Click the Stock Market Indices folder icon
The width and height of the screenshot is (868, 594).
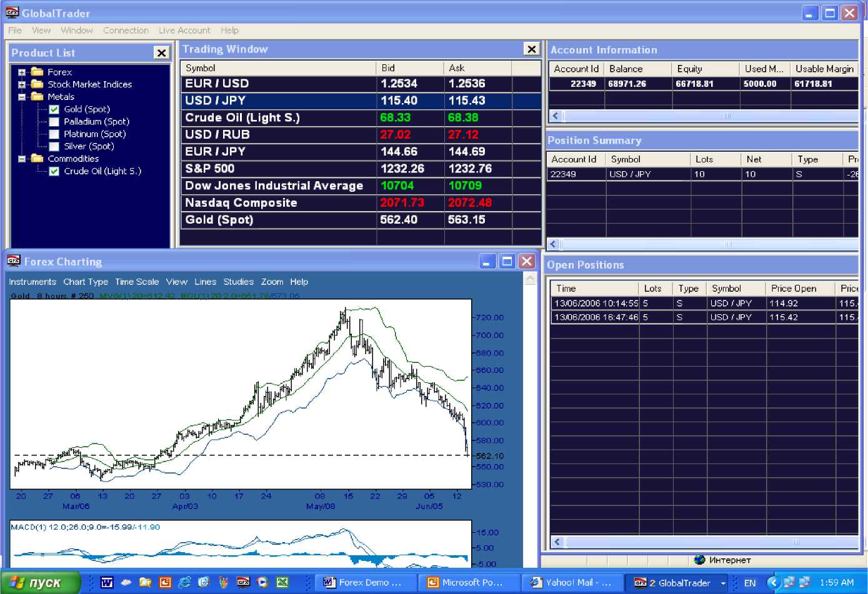coord(37,84)
